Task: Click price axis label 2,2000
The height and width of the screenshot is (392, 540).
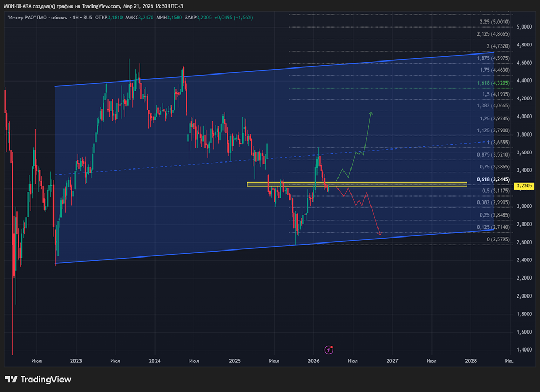Action: coord(524,278)
